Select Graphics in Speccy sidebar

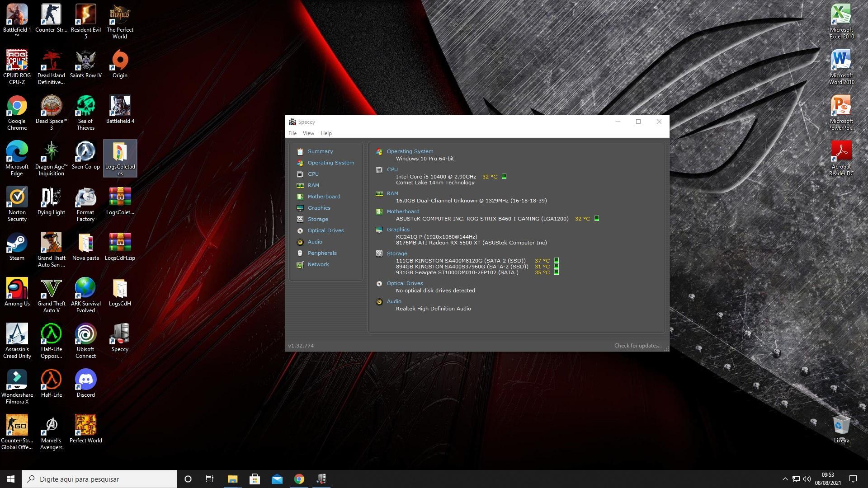coord(319,208)
